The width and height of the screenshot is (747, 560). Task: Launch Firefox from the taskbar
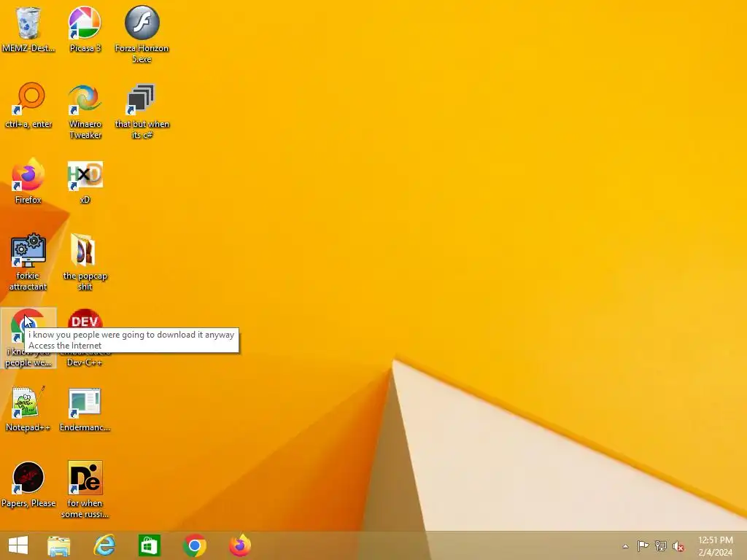point(240,545)
